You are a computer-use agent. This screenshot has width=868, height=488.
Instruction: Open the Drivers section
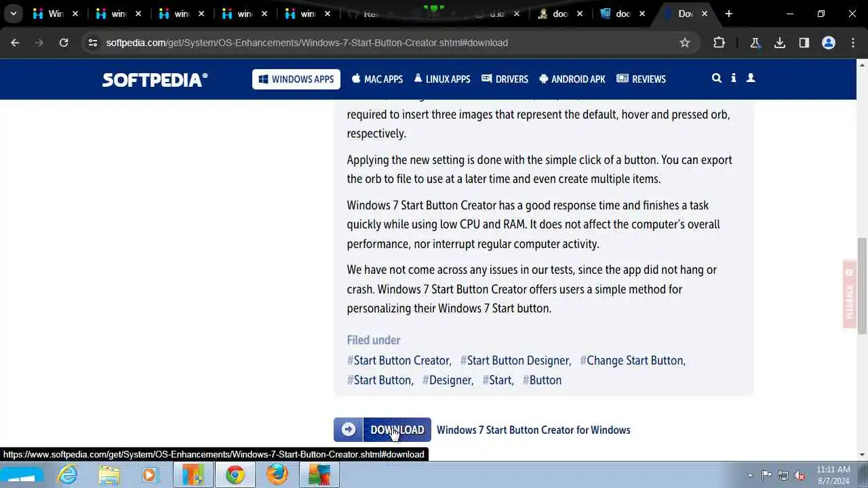tap(505, 79)
